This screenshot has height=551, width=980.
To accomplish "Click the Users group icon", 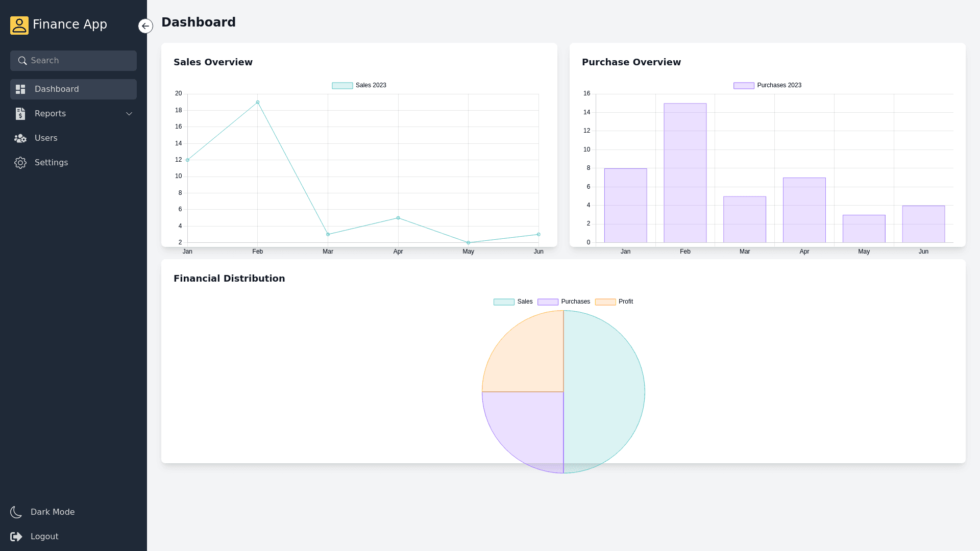I will click(x=20, y=138).
